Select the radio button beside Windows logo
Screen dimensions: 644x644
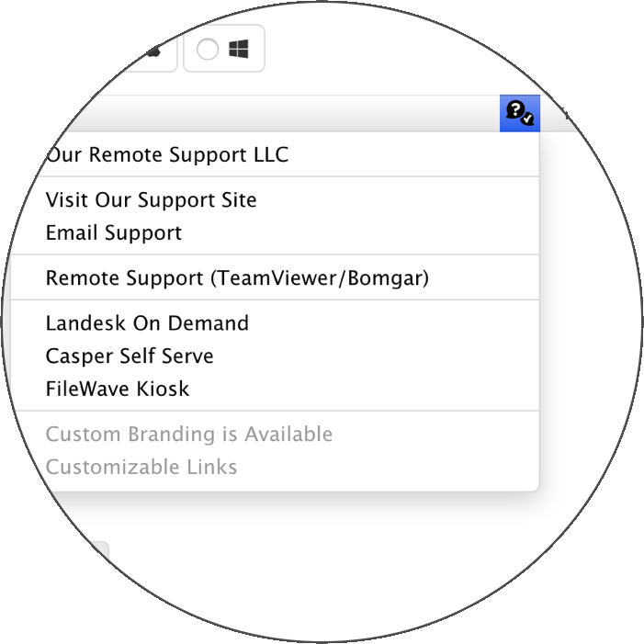tap(208, 50)
